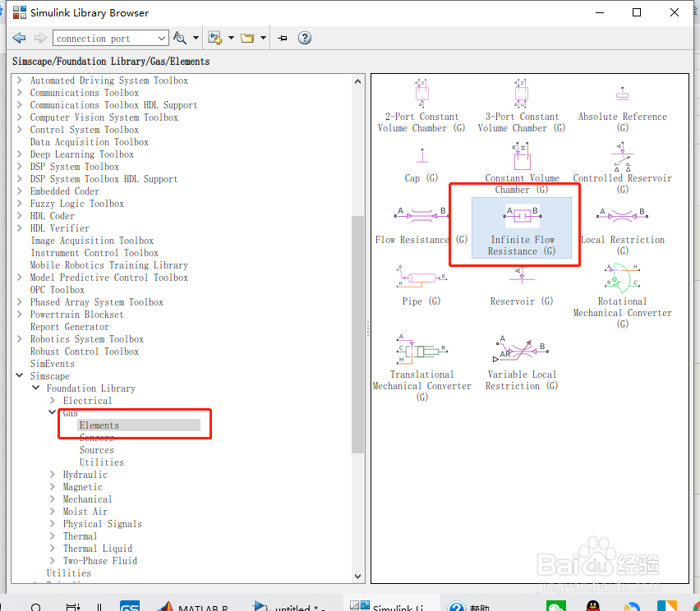
Task: Expand the Electrical library node
Action: (x=53, y=400)
